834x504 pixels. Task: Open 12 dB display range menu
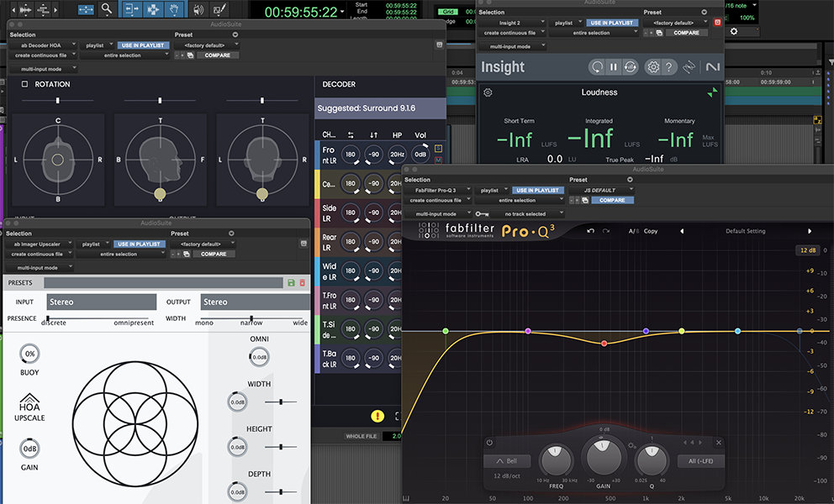click(x=807, y=250)
